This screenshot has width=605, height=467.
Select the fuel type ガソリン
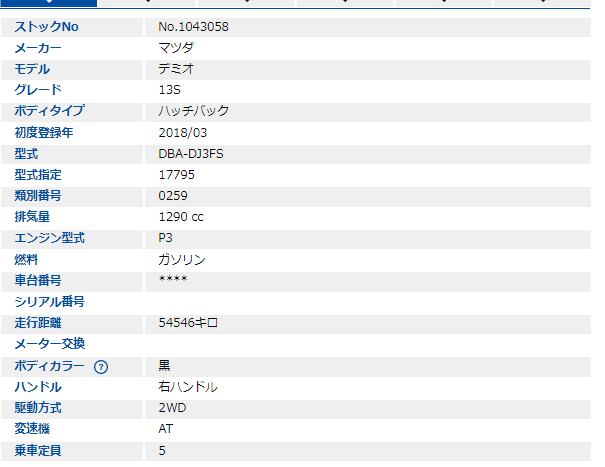click(x=181, y=259)
